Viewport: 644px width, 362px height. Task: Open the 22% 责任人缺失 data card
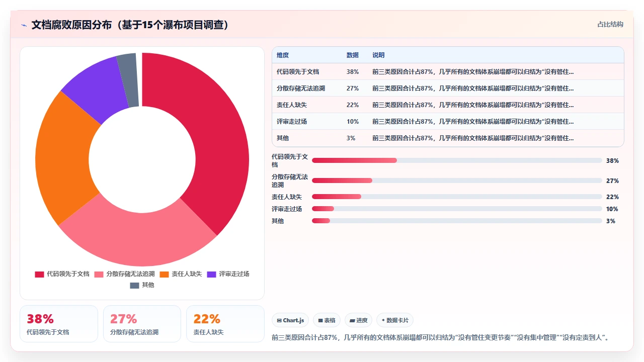[x=225, y=324]
